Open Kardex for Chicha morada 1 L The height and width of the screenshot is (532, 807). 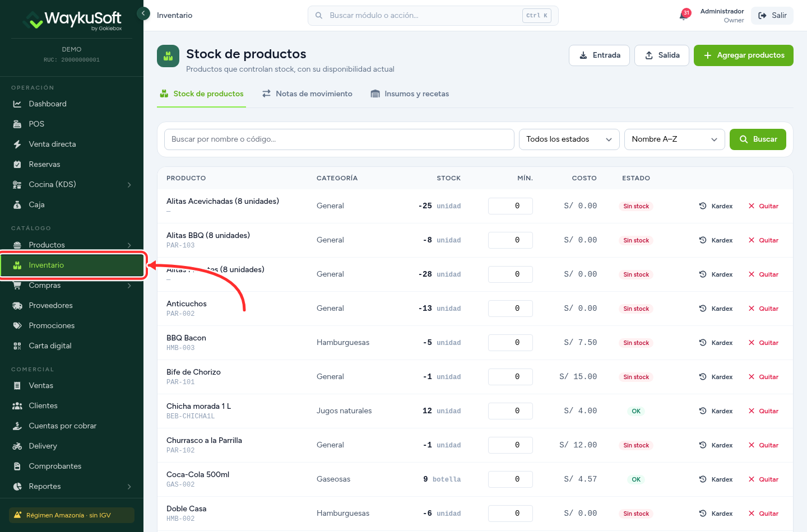716,411
